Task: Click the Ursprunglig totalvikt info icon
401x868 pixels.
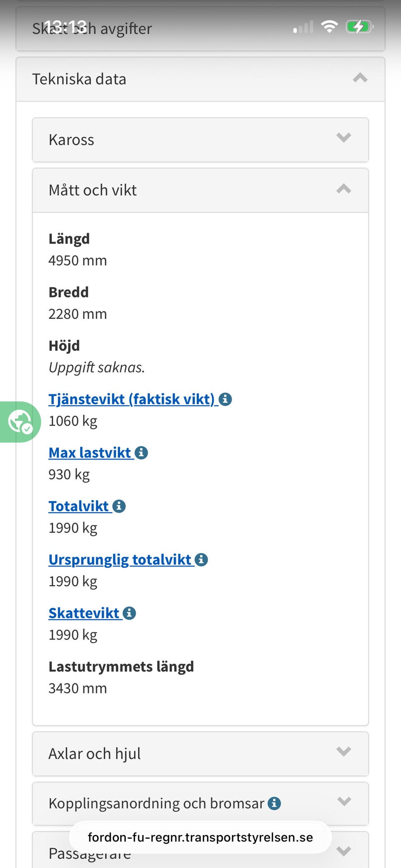Action: pos(201,559)
